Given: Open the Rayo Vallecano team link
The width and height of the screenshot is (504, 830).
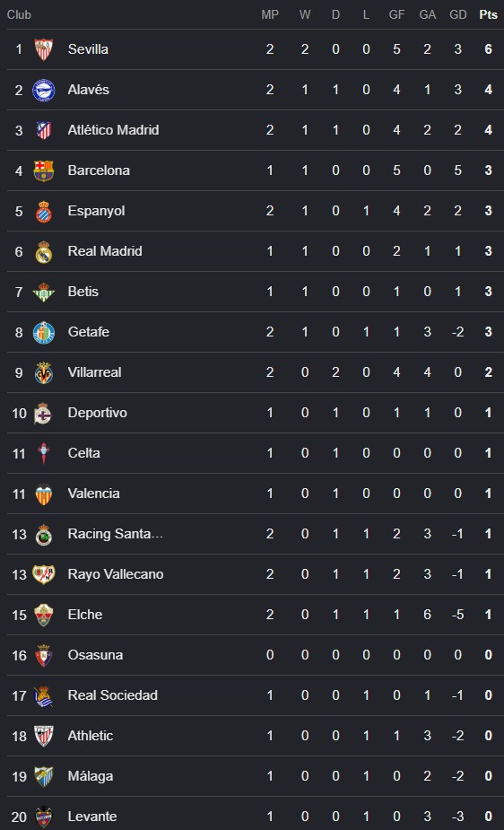Looking at the screenshot, I should (116, 574).
